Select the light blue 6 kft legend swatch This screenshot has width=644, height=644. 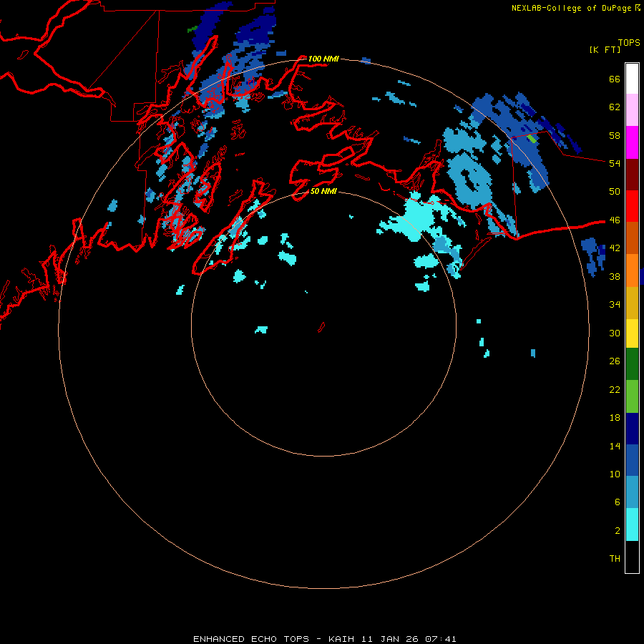coord(632,492)
